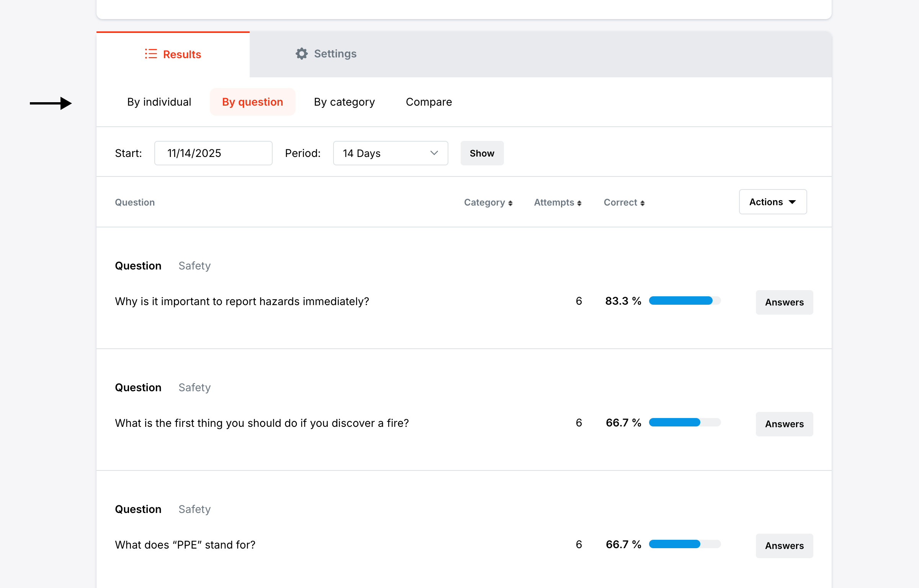Click the PPE stand for question text
The width and height of the screenshot is (919, 588).
pos(185,545)
